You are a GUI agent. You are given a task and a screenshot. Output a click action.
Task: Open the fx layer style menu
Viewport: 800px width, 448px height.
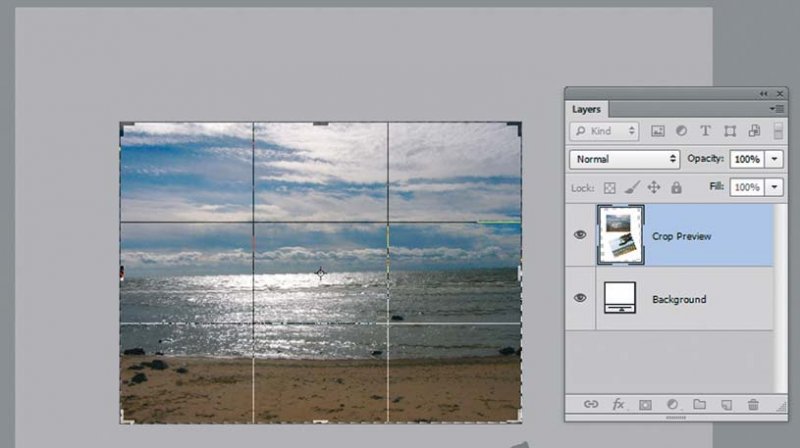(x=618, y=404)
